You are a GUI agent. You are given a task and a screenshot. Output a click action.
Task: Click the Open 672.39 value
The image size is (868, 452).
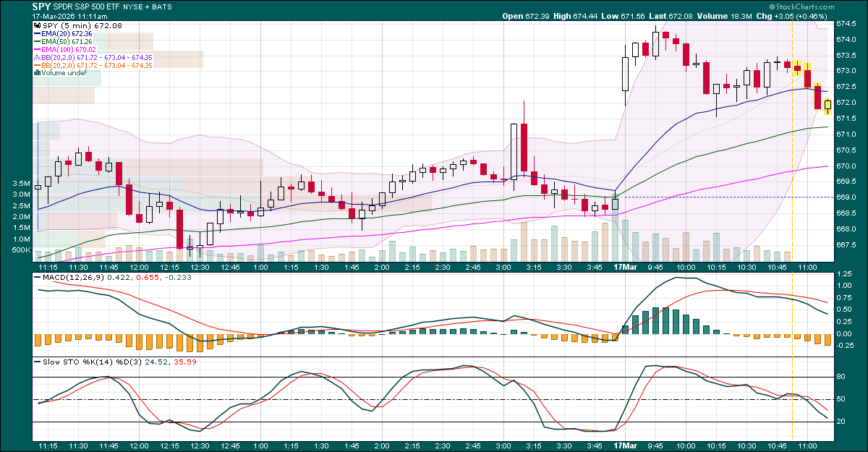pos(527,16)
